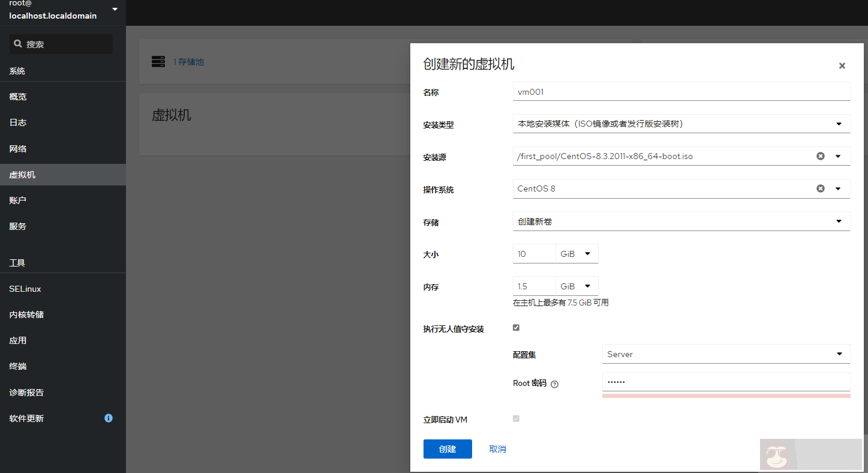This screenshot has height=473, width=868.
Task: Click the memory field showing 1.5
Action: click(x=534, y=286)
